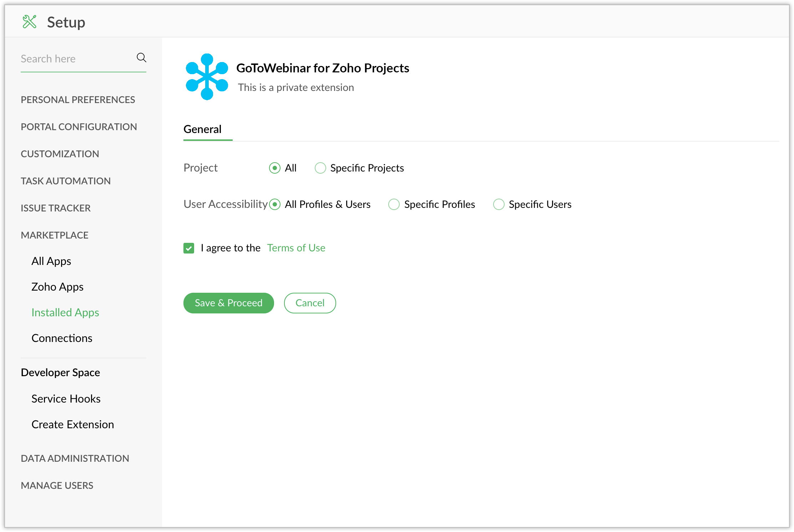Go to Installed Apps menu item

65,312
